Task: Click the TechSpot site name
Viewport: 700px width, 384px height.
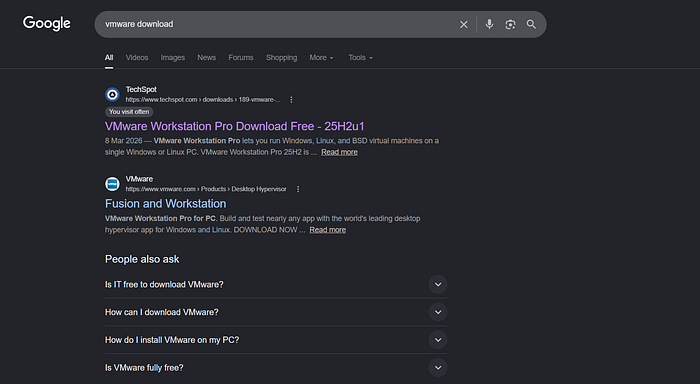Action: click(141, 89)
